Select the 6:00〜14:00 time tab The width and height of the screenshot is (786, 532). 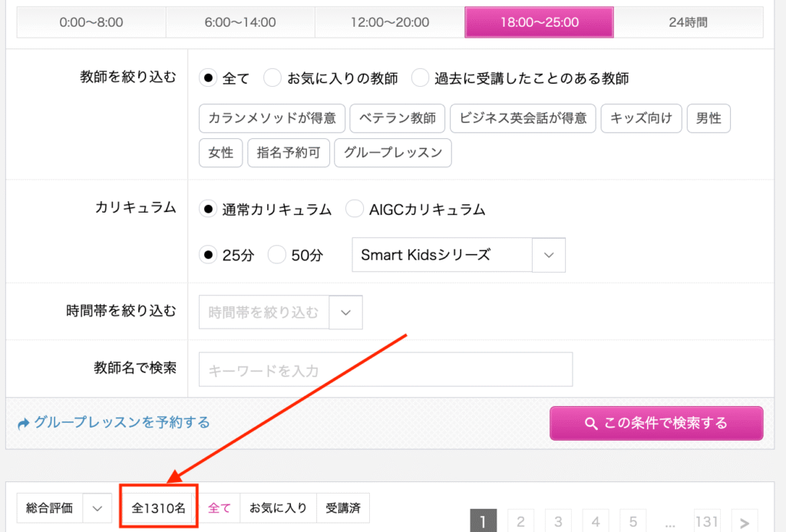pos(239,22)
